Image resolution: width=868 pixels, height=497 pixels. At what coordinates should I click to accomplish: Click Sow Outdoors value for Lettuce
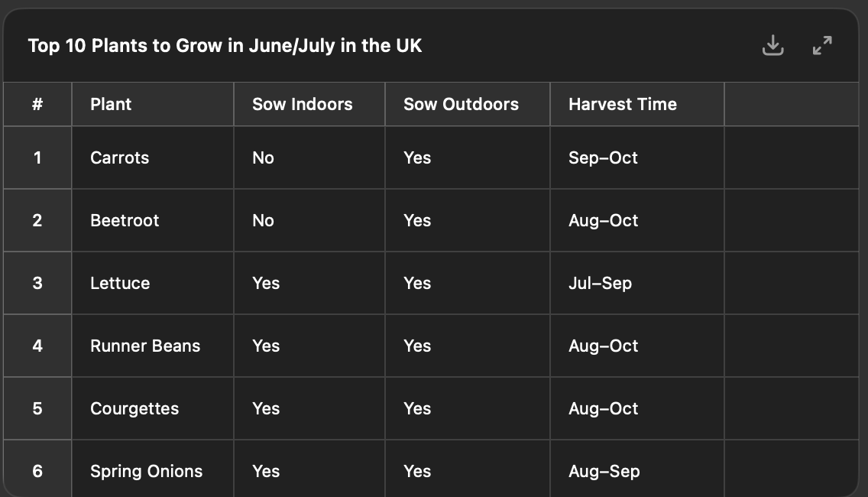[x=417, y=283]
